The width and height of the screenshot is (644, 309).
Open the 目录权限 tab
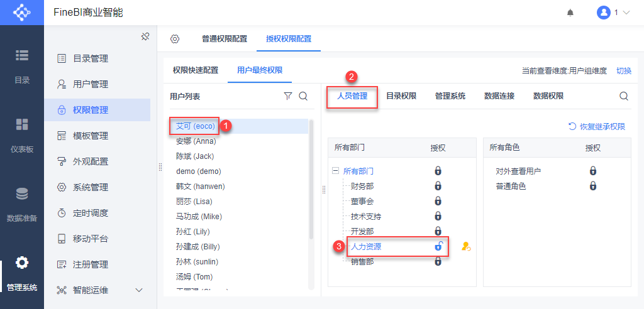point(401,96)
